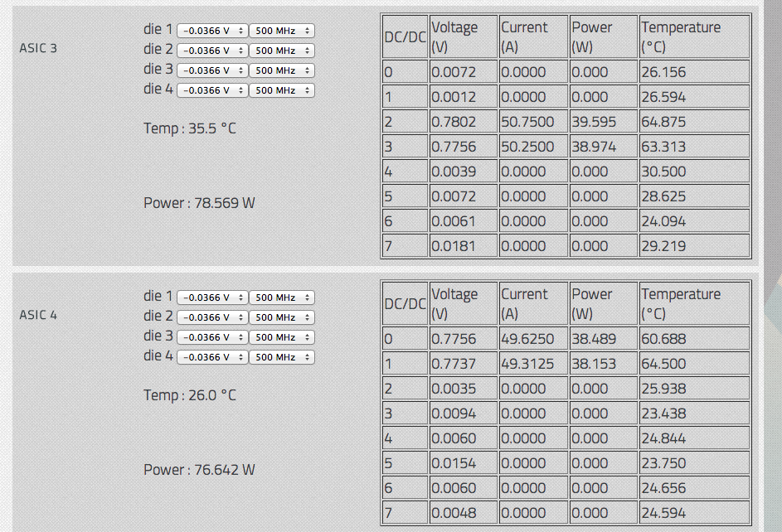Select the Temp : 35.5 °C reading

coord(190,128)
